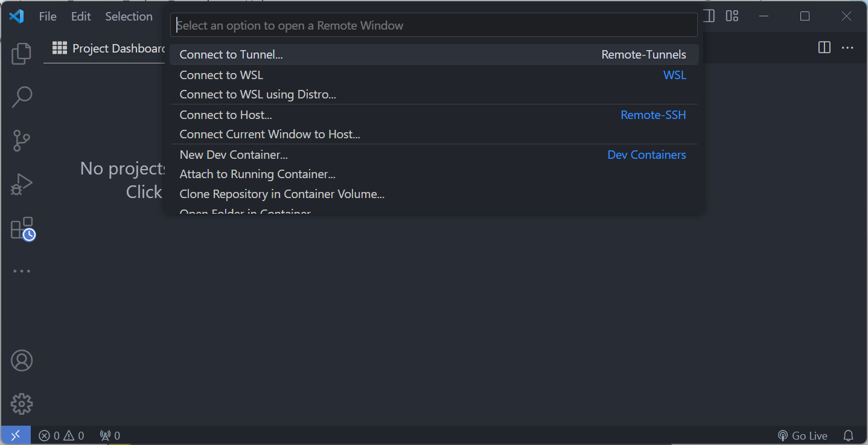The height and width of the screenshot is (445, 868).
Task: Click the ports forwarded indicator showing 0
Action: [x=110, y=435]
